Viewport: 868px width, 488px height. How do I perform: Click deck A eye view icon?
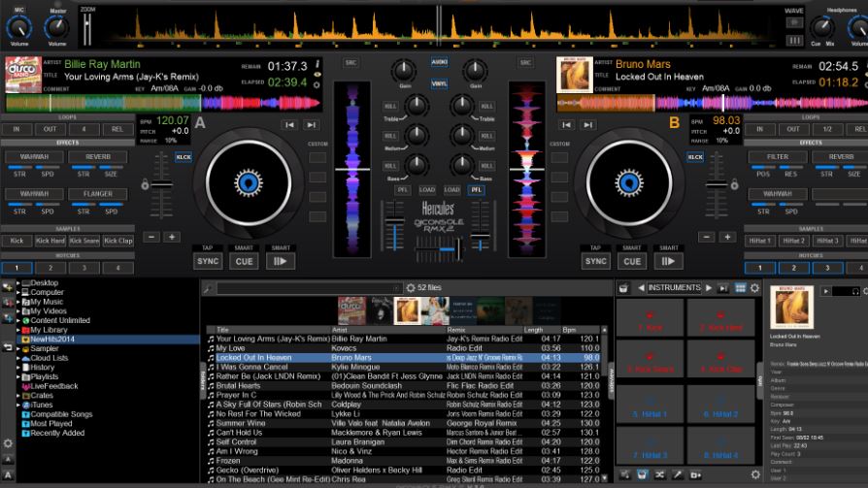[317, 75]
